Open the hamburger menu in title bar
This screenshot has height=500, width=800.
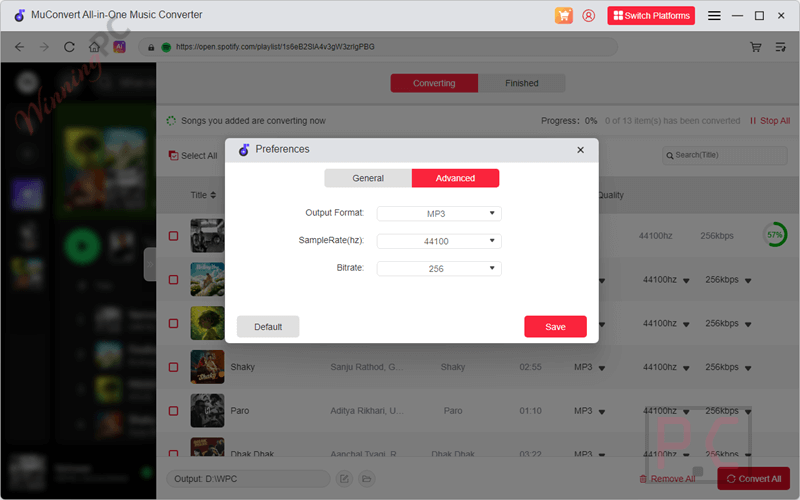[714, 16]
